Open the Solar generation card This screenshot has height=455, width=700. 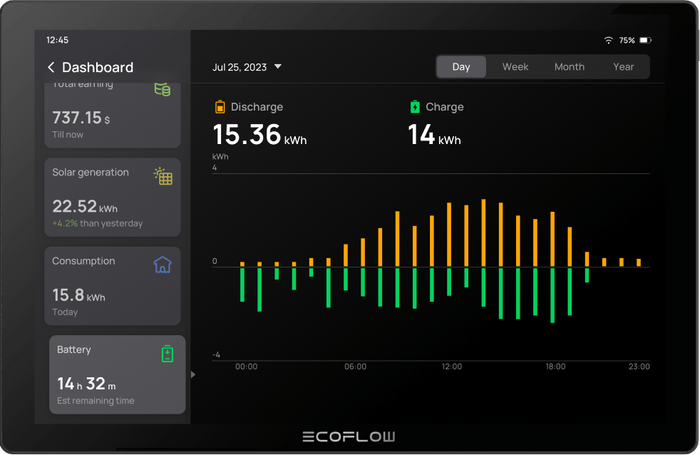click(x=113, y=196)
